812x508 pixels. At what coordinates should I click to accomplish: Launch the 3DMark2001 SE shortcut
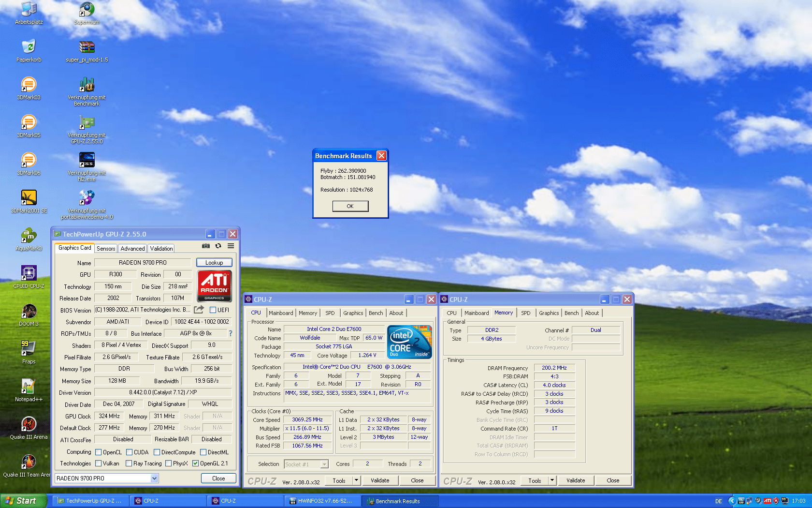(x=29, y=202)
